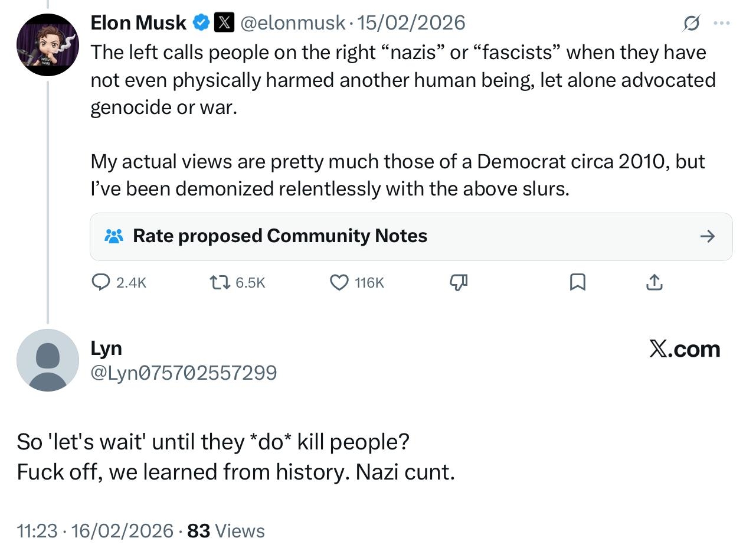Click the Elon Musk display name

pos(139,23)
